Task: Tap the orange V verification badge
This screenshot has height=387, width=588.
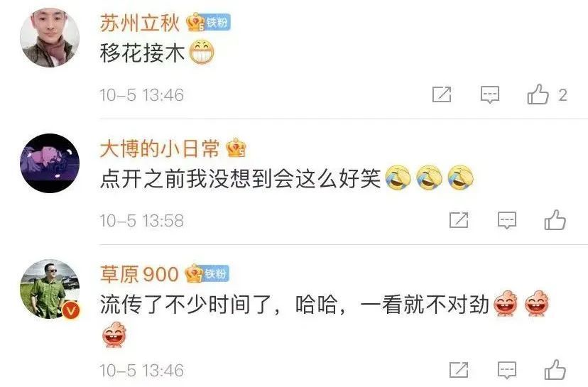Action: pos(71,310)
